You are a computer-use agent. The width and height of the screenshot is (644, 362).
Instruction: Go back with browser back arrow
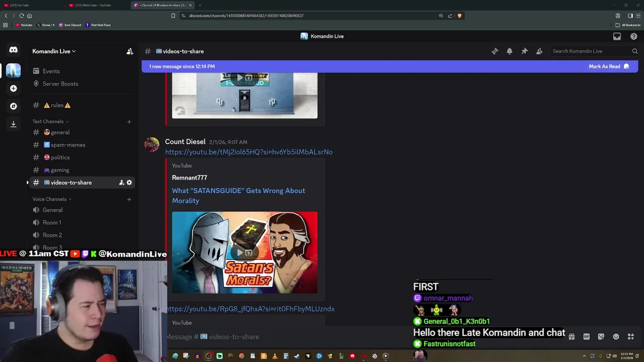click(x=6, y=16)
